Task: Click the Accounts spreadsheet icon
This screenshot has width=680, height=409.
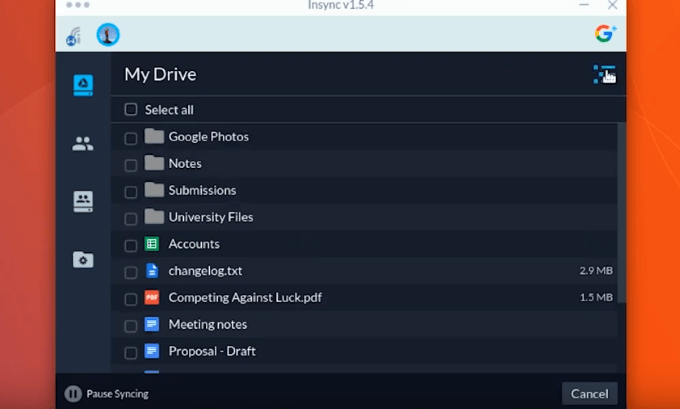Action: tap(152, 244)
